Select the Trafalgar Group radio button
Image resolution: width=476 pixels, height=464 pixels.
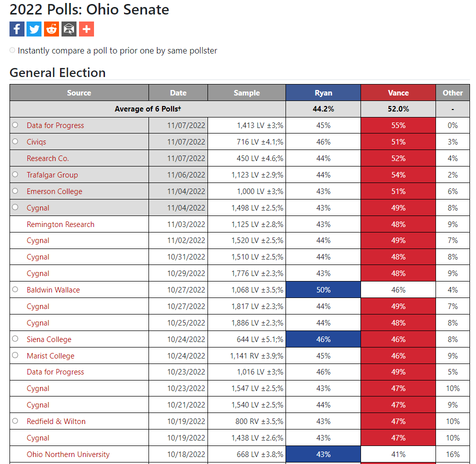click(15, 174)
